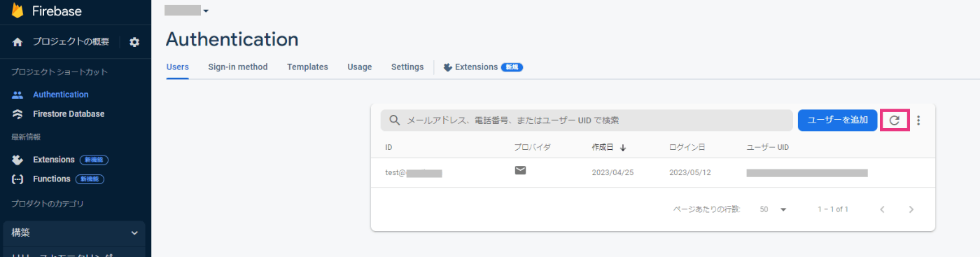Click the refresh users icon
The width and height of the screenshot is (980, 257).
click(x=894, y=120)
